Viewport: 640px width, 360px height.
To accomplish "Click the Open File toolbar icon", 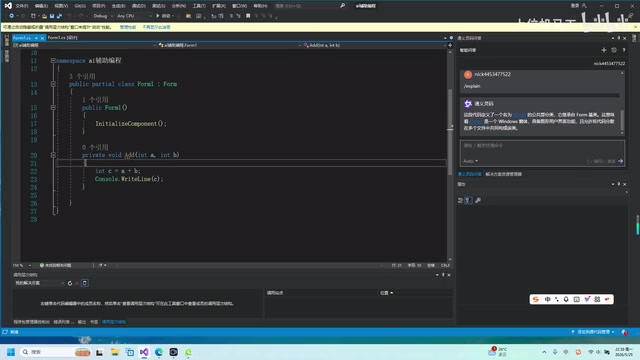I will [44, 16].
